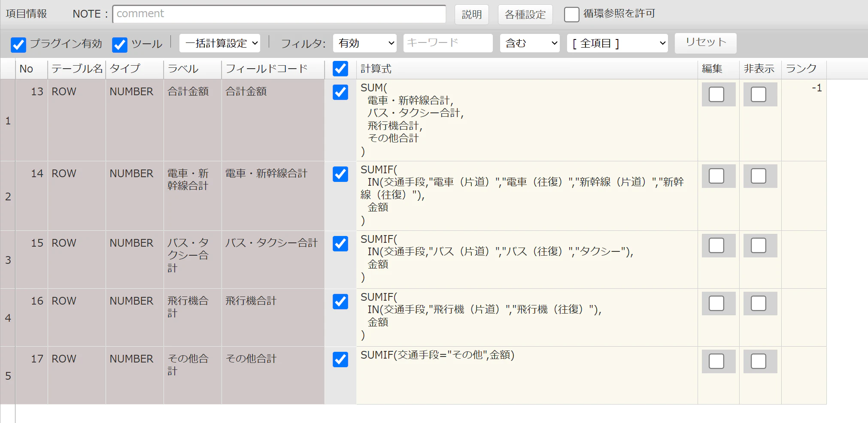Open 各種設定 settings button

[x=525, y=15]
